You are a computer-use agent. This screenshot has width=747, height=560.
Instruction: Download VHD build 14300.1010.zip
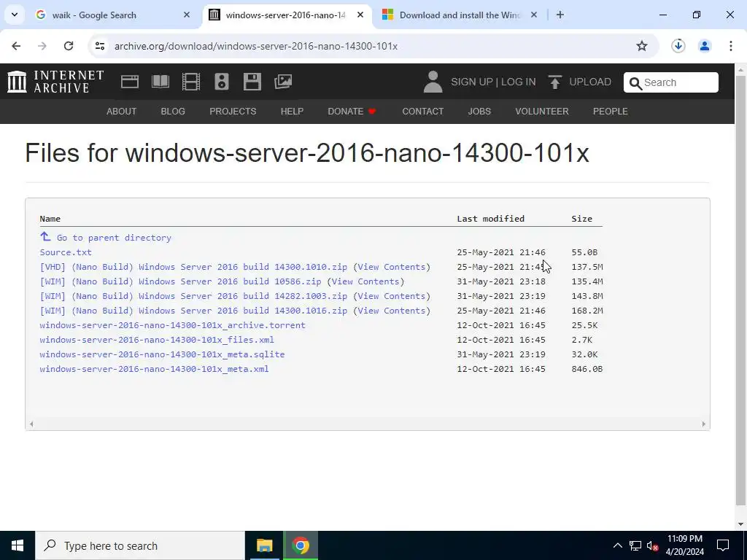coord(193,267)
